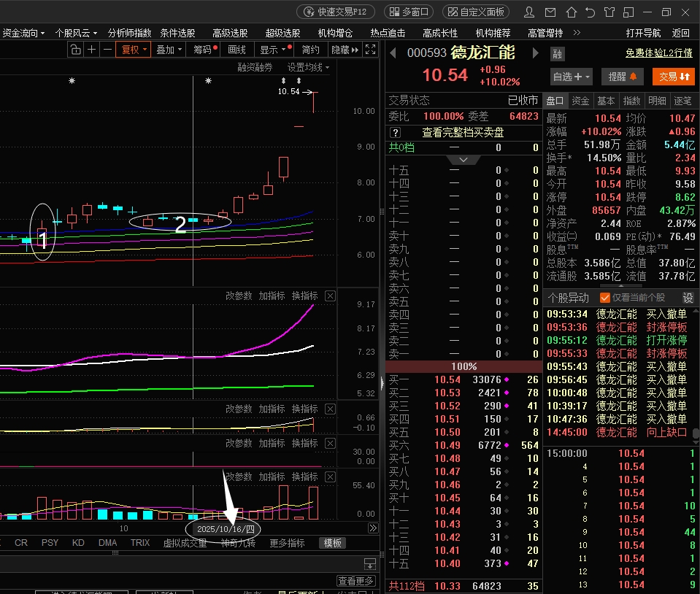Select 14:45:00 向上缺口 event row
Image resolution: width=700 pixels, height=594 pixels.
click(x=618, y=432)
